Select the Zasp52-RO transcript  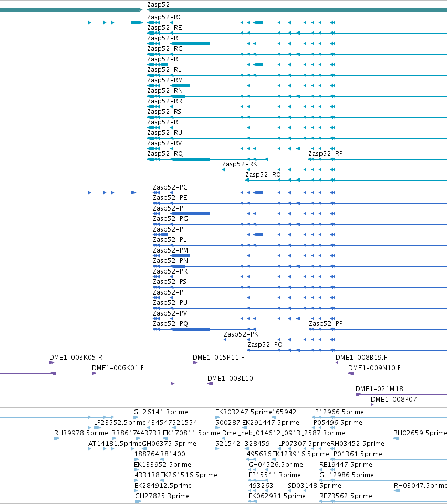[x=263, y=175]
